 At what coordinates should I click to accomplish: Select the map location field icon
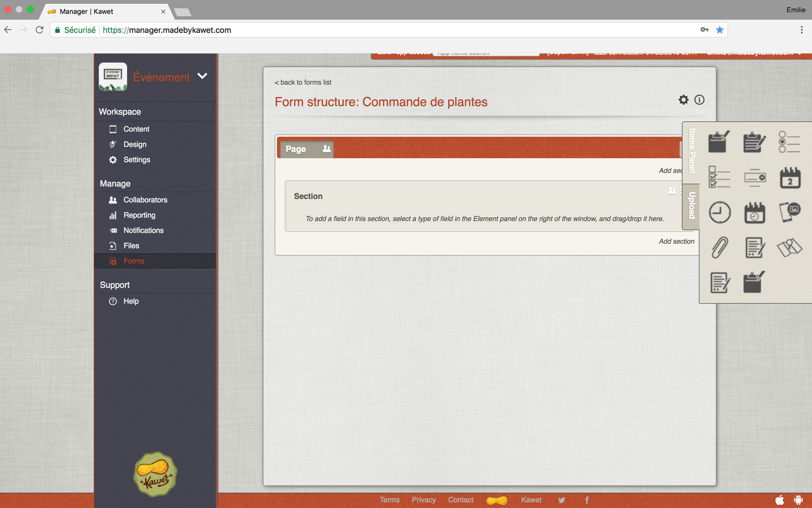(789, 248)
